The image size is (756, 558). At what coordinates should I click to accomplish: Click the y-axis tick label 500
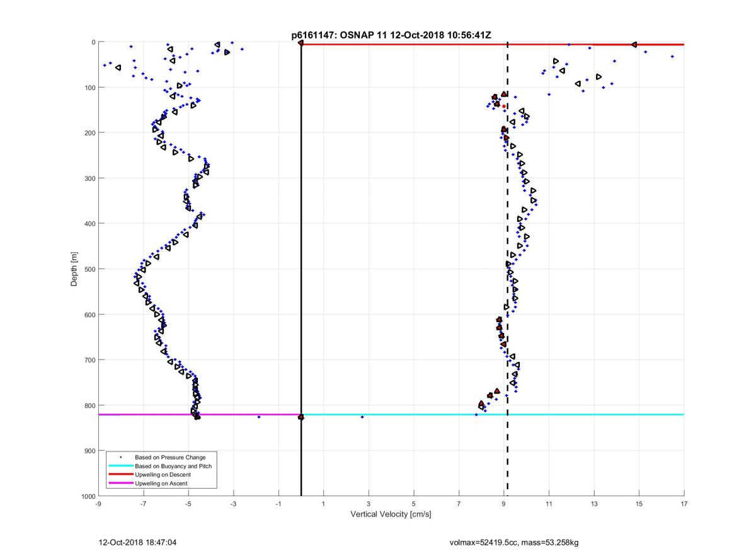coord(90,269)
